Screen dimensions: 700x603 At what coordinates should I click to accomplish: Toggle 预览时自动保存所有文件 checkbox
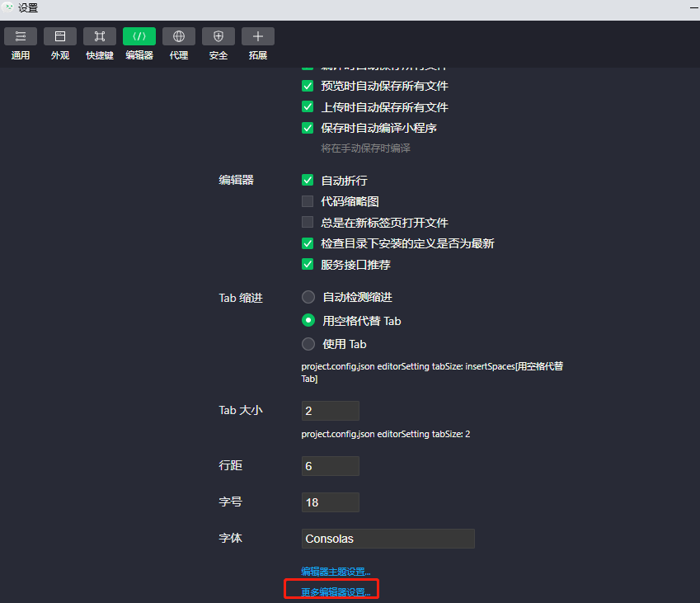click(x=308, y=86)
